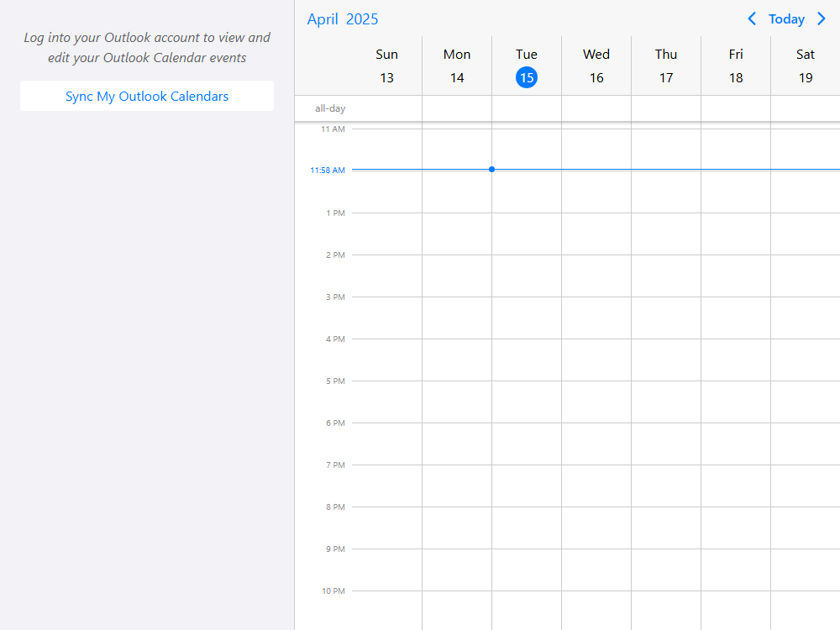Select Saturday 19 column header
This screenshot has width=840, height=630.
click(x=806, y=66)
